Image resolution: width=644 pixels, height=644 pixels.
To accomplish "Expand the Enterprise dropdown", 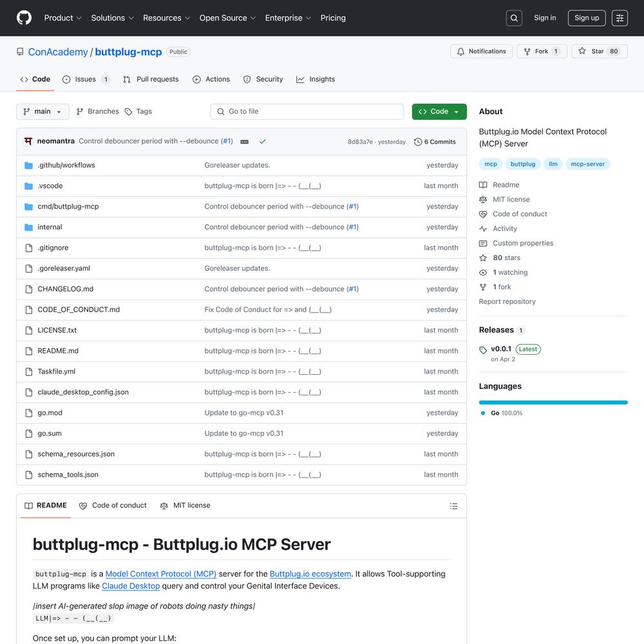I will [x=288, y=18].
